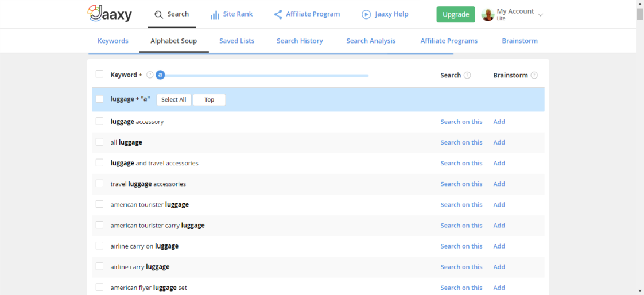
Task: Switch to the Affiliate Programs tab
Action: tap(449, 41)
